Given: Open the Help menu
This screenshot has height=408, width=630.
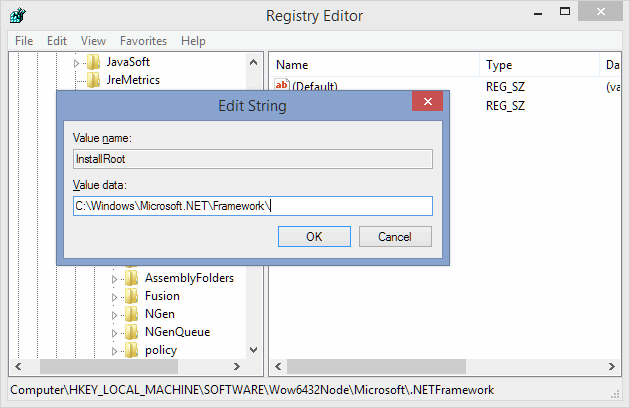Looking at the screenshot, I should pos(193,41).
